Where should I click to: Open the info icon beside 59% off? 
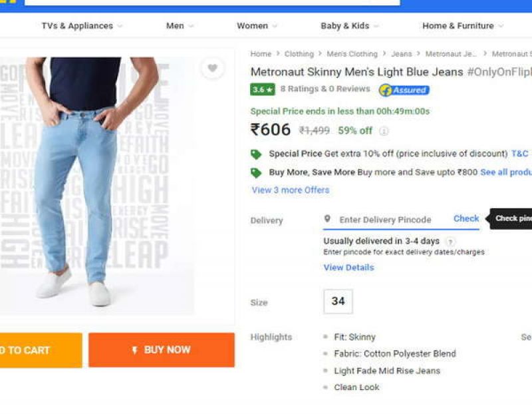coord(384,131)
